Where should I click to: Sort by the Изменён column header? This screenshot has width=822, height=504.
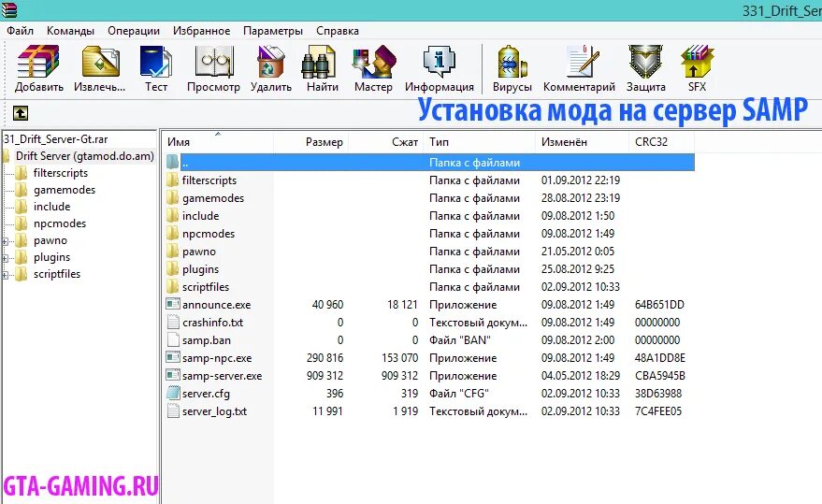[582, 141]
